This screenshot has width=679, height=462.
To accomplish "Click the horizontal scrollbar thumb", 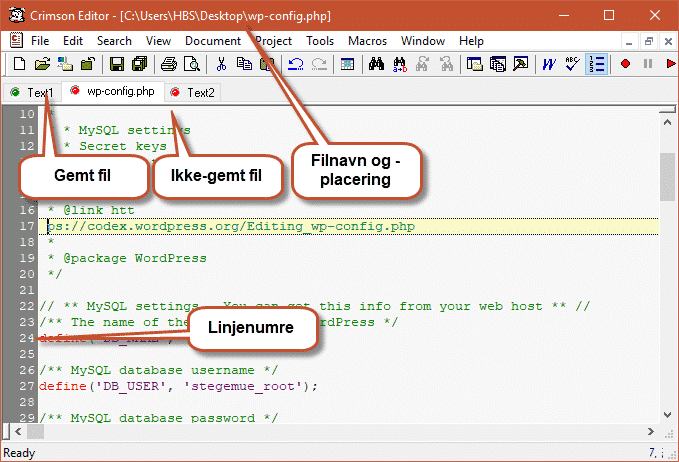I will click(x=36, y=431).
